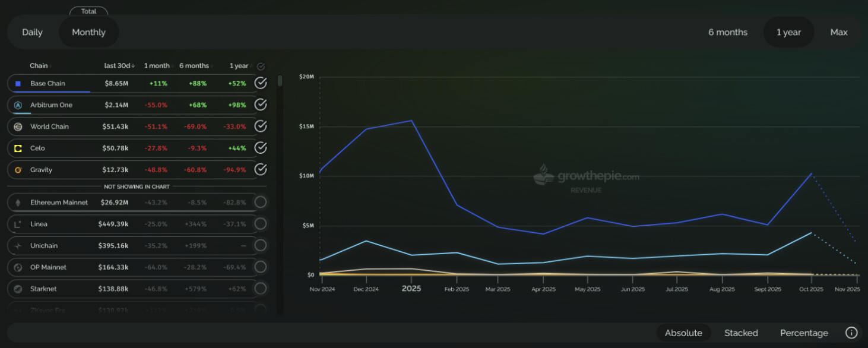Click the $395.16k Unichain value
Screen dimensions: 868x348
[113, 246]
